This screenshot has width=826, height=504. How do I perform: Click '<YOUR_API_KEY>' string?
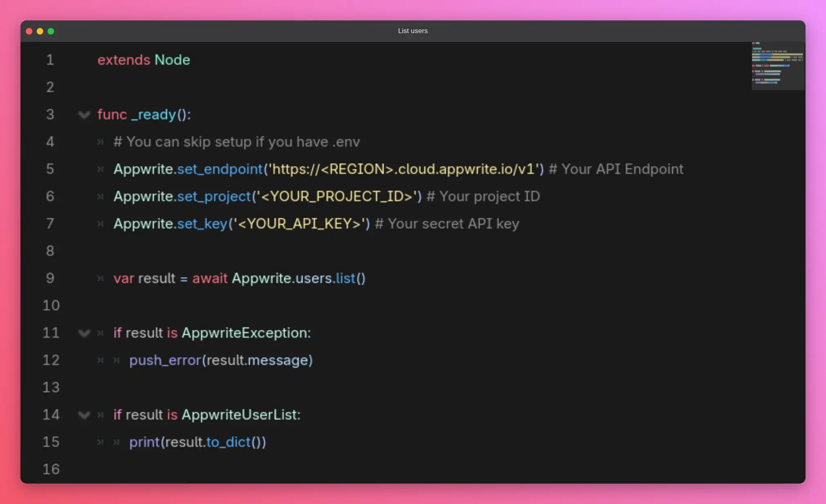coord(299,224)
